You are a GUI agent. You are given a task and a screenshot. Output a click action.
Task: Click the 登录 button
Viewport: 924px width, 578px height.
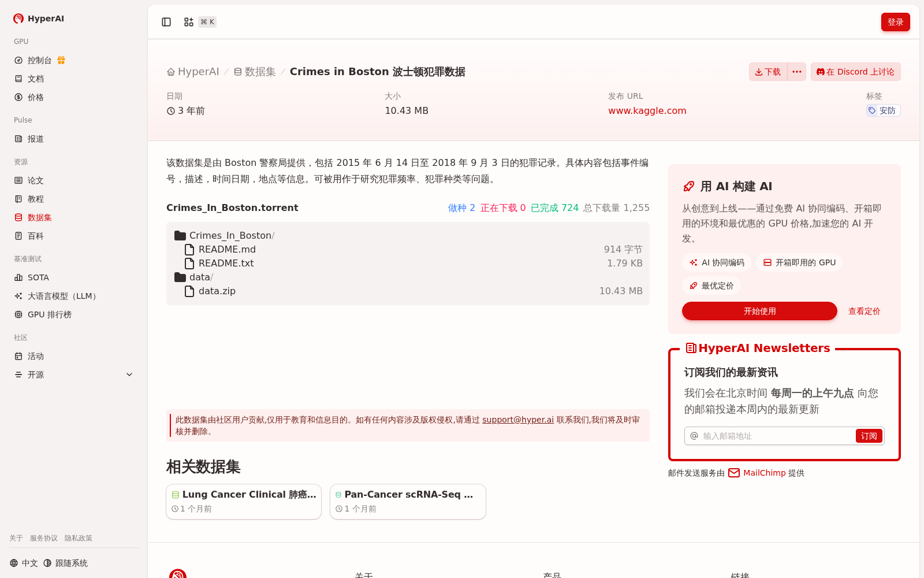pos(895,22)
